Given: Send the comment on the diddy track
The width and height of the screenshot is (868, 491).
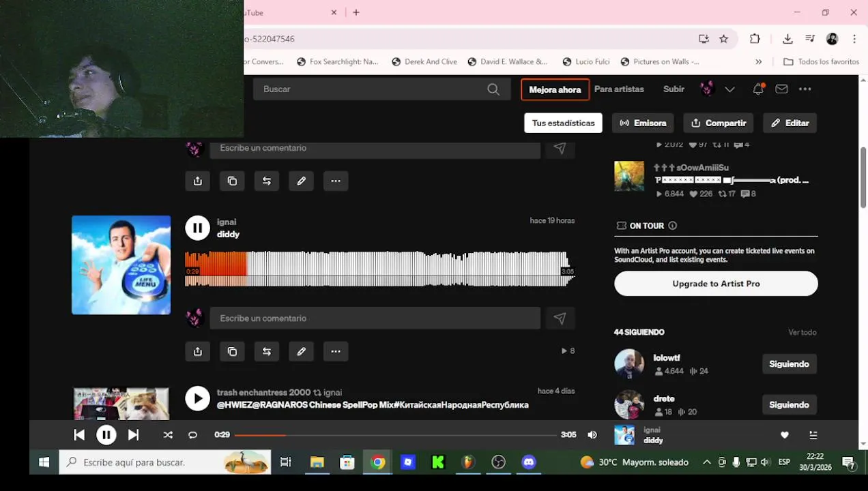Looking at the screenshot, I should coord(560,318).
